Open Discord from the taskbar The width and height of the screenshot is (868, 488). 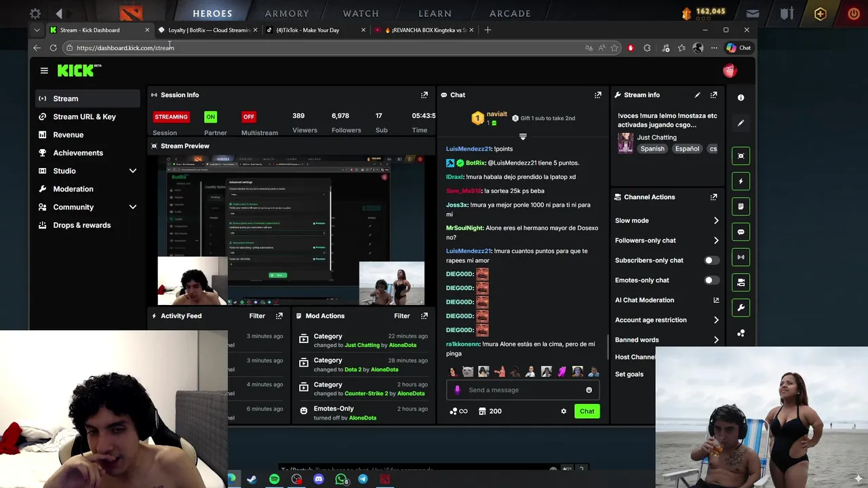(x=319, y=479)
